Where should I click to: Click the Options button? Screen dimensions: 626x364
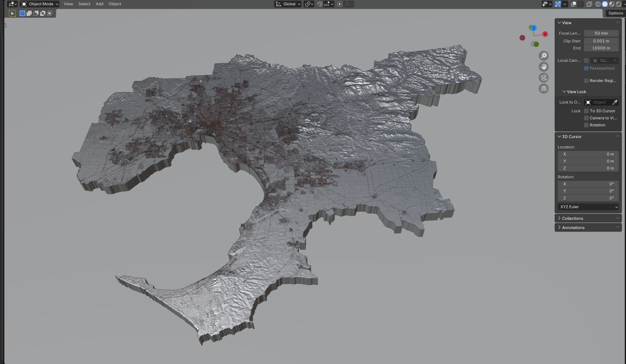tap(615, 13)
